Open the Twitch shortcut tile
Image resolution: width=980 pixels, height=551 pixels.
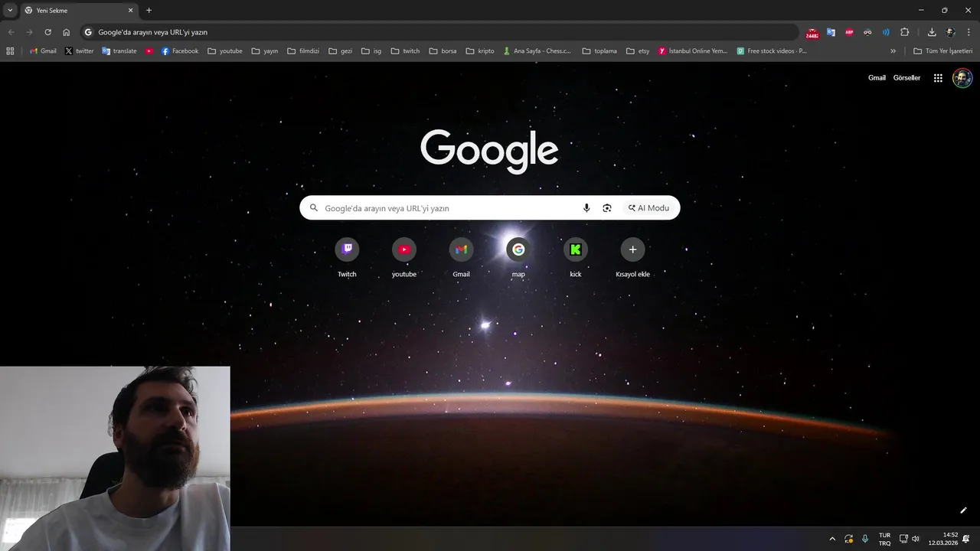point(347,257)
